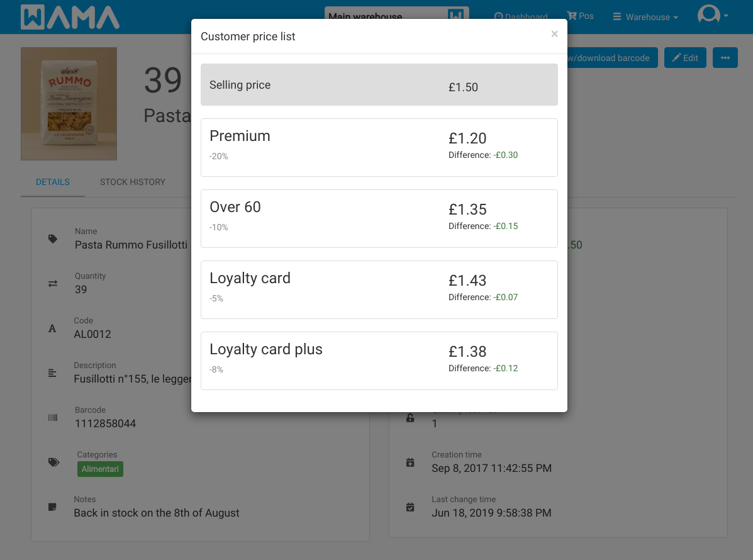The height and width of the screenshot is (560, 753).
Task: Click the Creation time calendar icon
Action: [410, 462]
